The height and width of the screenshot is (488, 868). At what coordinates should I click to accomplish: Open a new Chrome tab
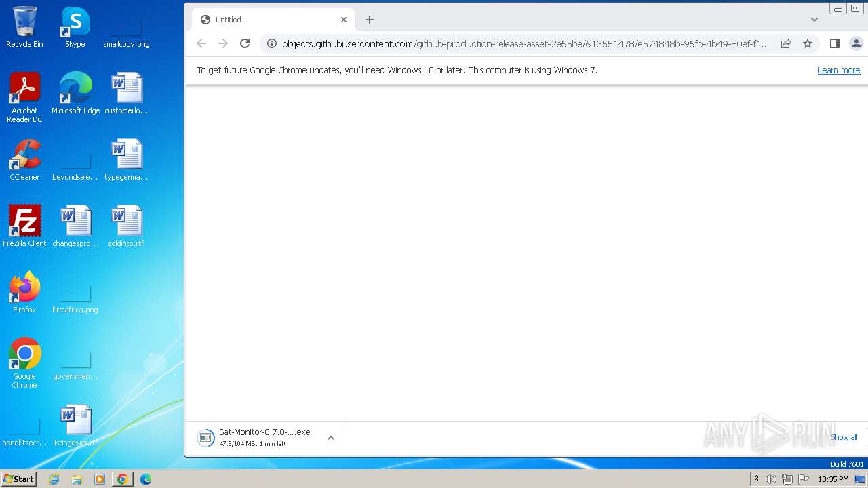370,20
